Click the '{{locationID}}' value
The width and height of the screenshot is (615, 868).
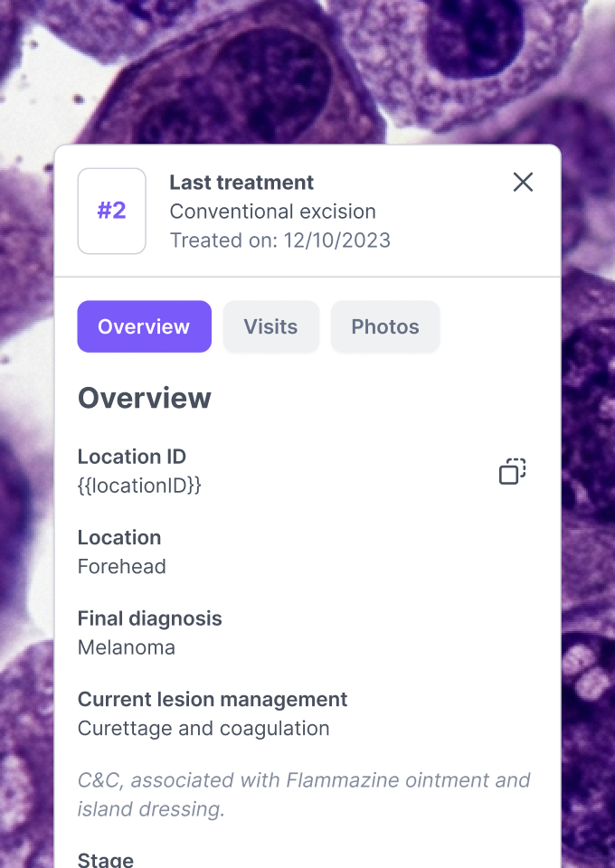tap(139, 486)
